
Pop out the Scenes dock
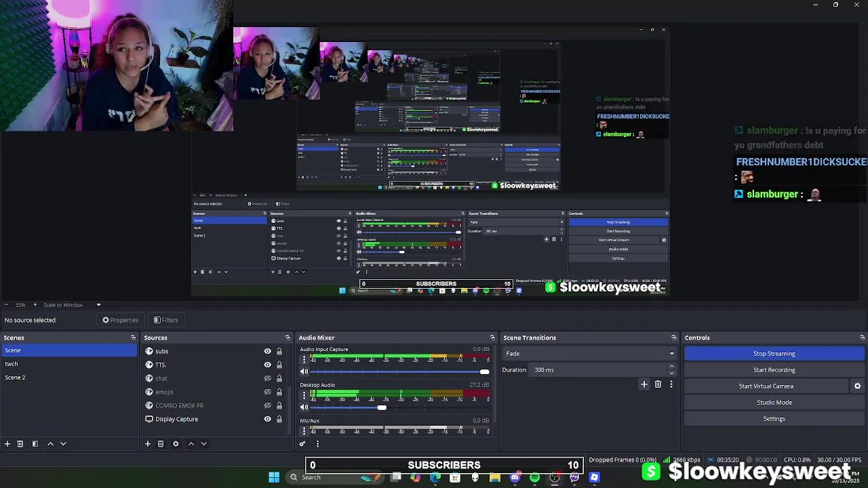pos(133,338)
